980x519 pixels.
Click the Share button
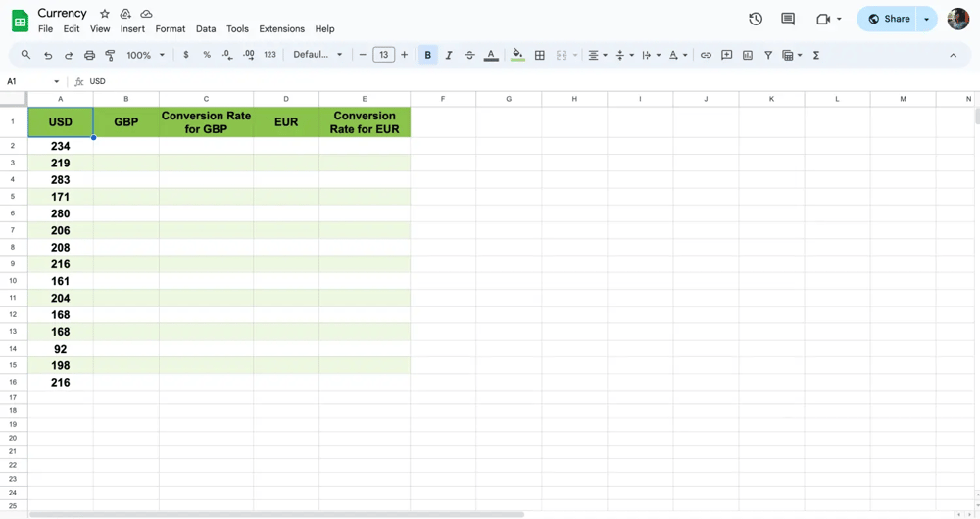(888, 19)
